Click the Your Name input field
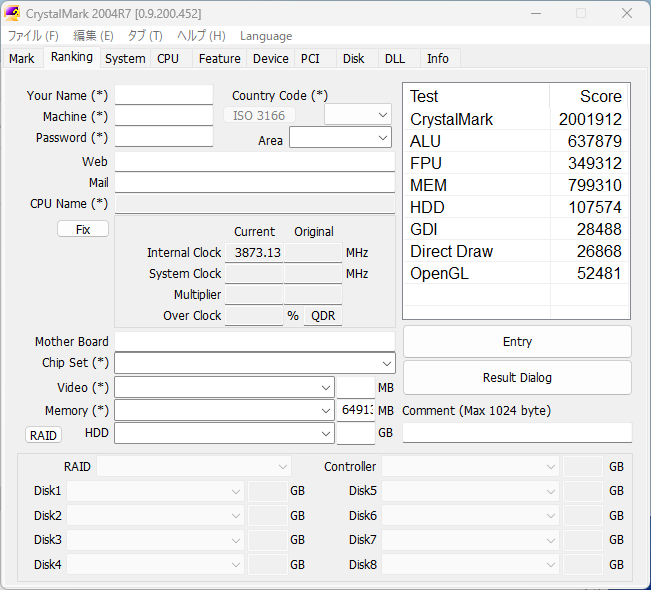Viewport: 651px width, 590px height. (x=164, y=95)
